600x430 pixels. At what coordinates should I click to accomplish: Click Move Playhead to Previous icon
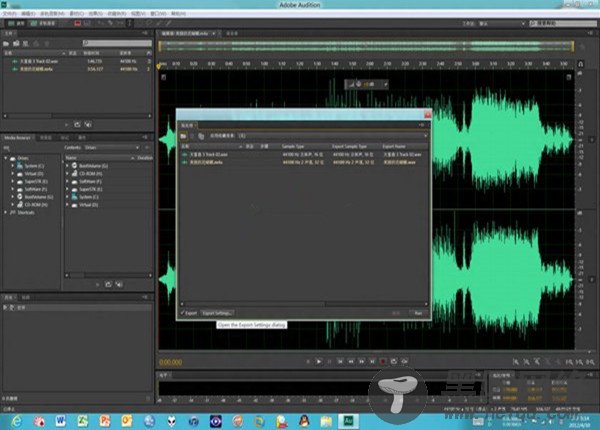click(x=340, y=362)
